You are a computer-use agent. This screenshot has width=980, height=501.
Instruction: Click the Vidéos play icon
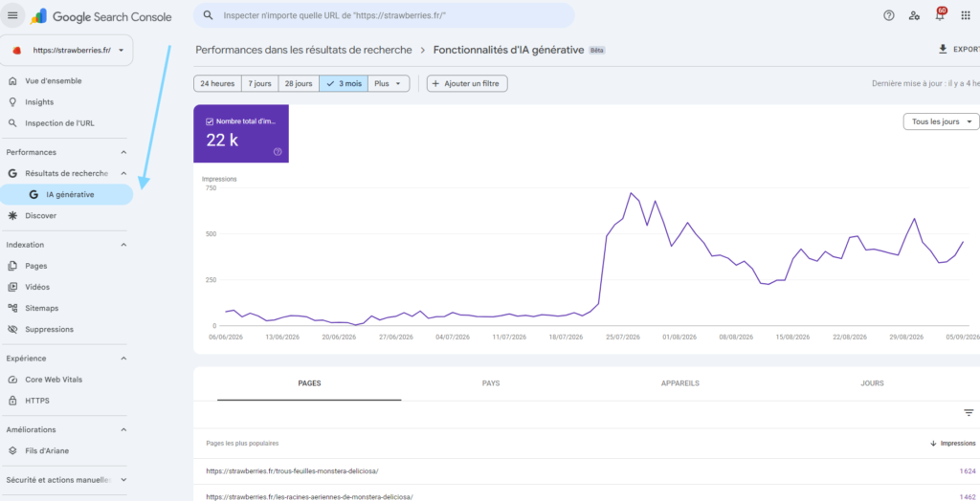tap(12, 287)
